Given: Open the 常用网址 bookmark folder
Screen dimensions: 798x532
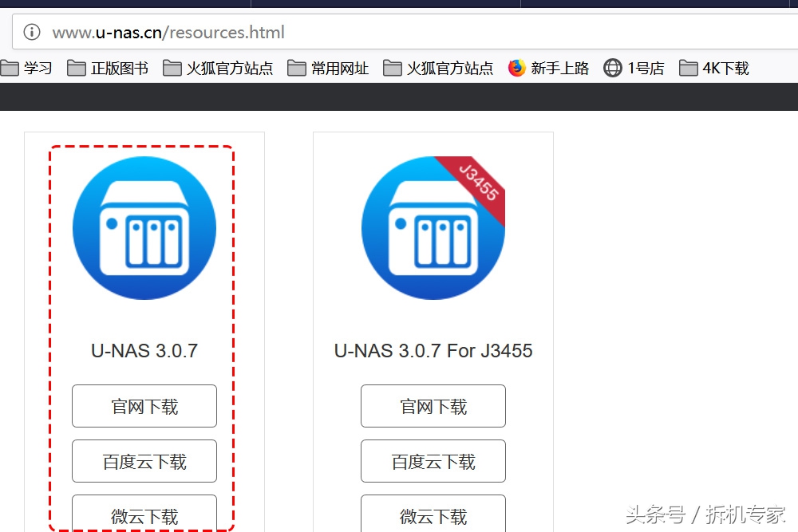Looking at the screenshot, I should tap(328, 68).
